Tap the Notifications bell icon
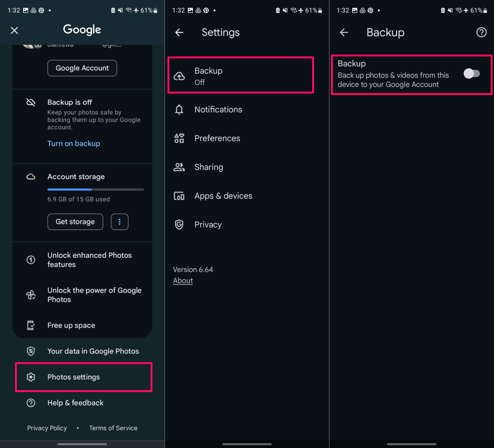 pos(179,109)
